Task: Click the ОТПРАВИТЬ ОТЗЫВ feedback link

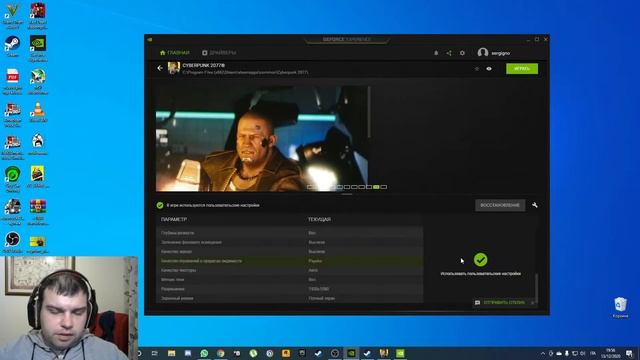Action: click(x=504, y=303)
